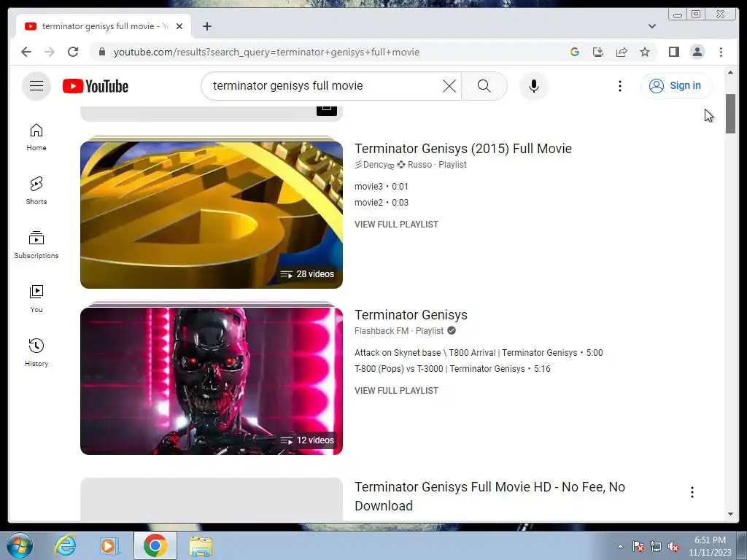Viewport: 747px width, 560px height.
Task: Open Terminator Genisys Full Movie HD title
Action: (x=489, y=496)
